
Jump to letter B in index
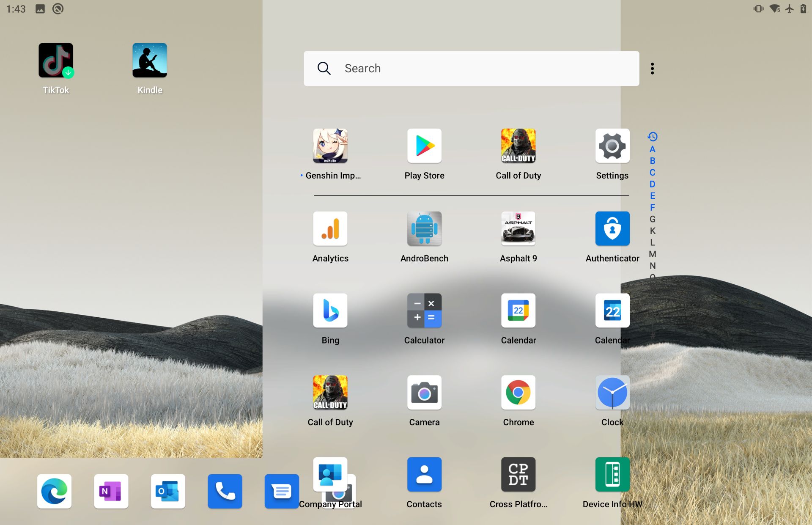click(653, 161)
